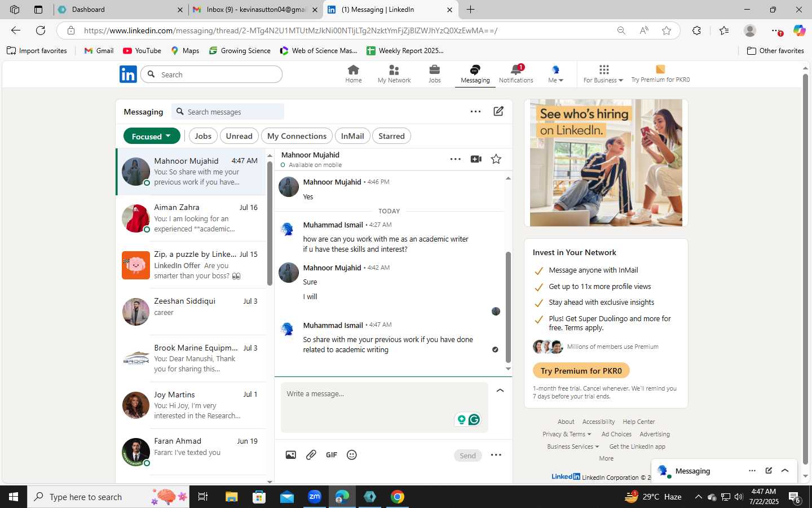The width and height of the screenshot is (812, 508).
Task: Open Jobs from the navigation bar
Action: 434,74
